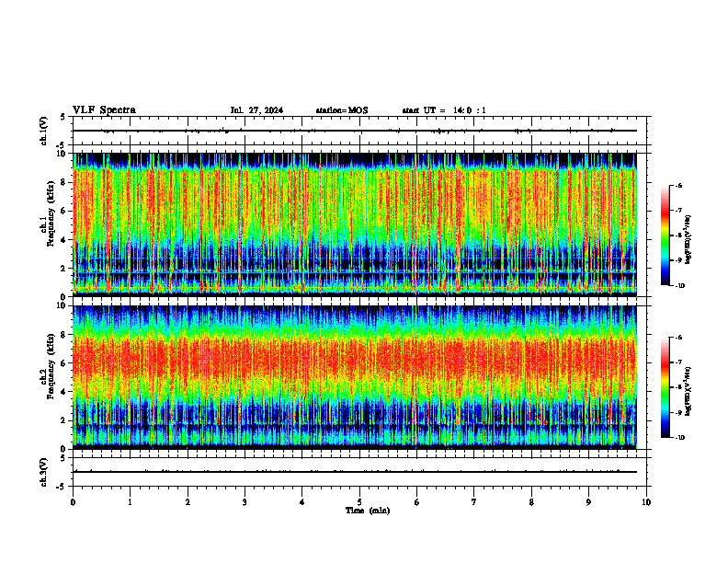Click the 'Time (min)' axis label
728x563 pixels.
(x=368, y=511)
